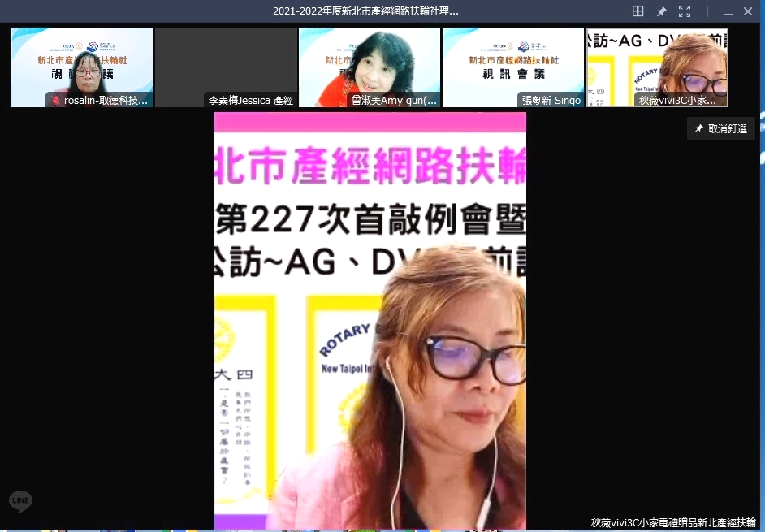This screenshot has height=532, width=765.
Task: Switch to grid view layout
Action: tap(638, 11)
